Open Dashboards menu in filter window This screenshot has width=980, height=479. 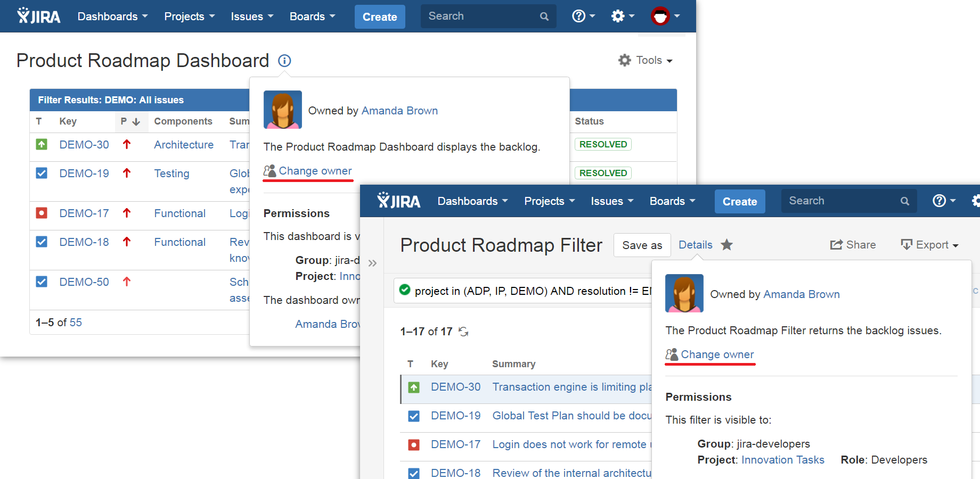click(473, 201)
